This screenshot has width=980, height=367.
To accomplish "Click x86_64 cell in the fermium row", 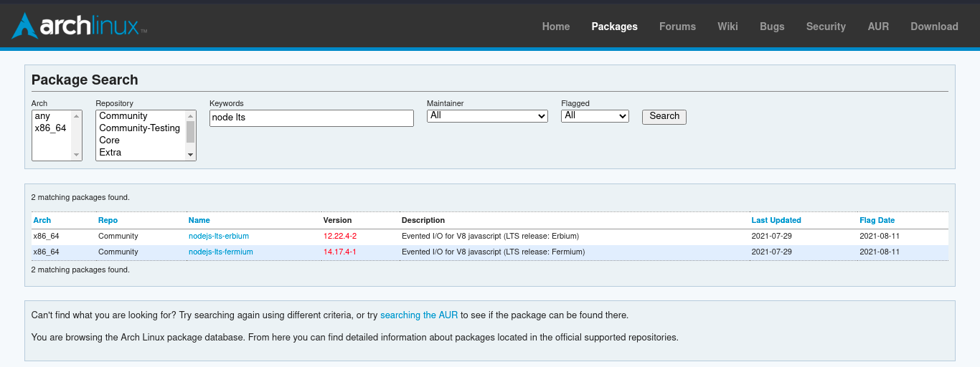I will tap(46, 252).
